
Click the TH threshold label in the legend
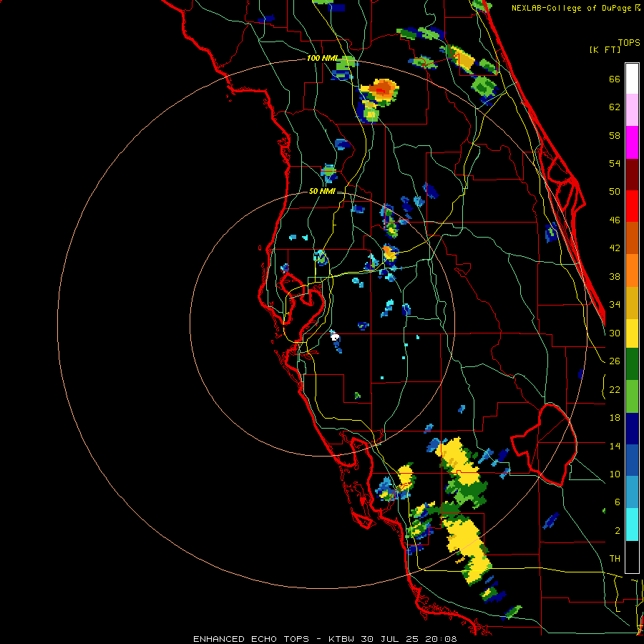615,559
